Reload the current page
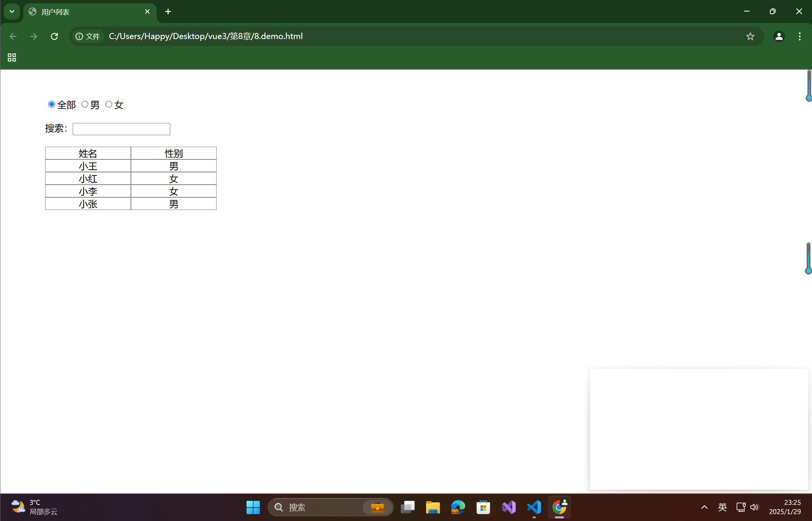Screen dimensions: 812x521 [x=54, y=36]
